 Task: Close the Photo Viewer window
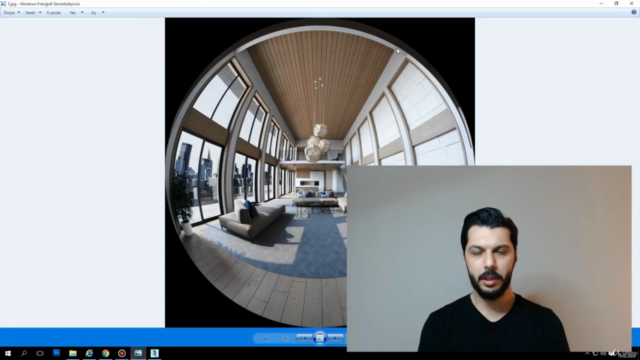tap(631, 3)
